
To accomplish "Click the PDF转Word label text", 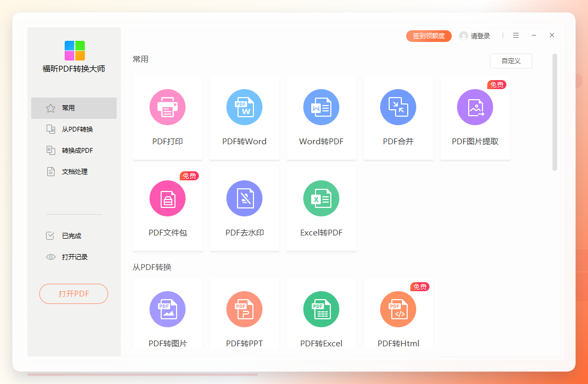I will pos(244,142).
